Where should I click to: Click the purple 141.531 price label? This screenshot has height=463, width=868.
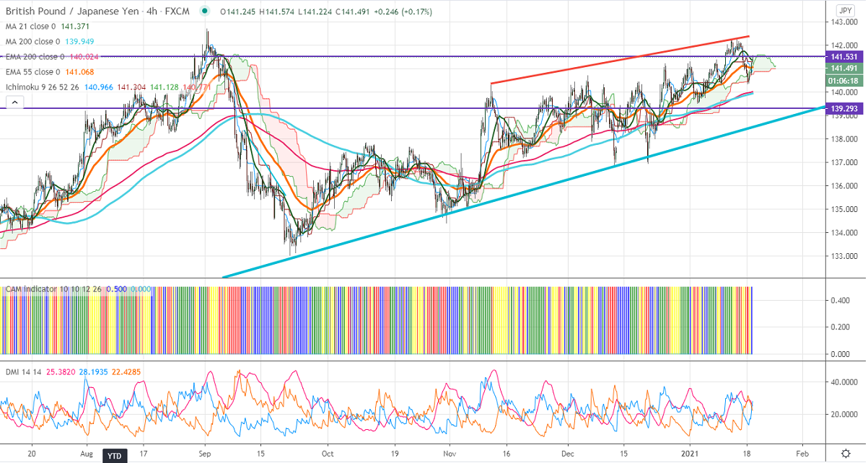(843, 56)
